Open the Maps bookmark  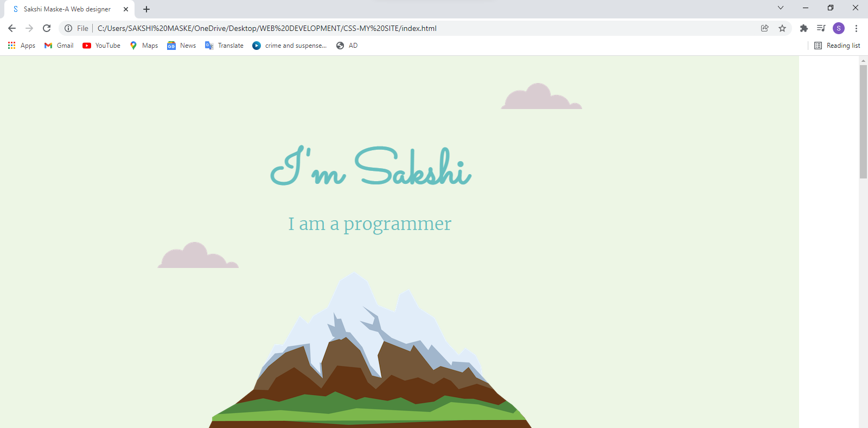click(x=144, y=46)
